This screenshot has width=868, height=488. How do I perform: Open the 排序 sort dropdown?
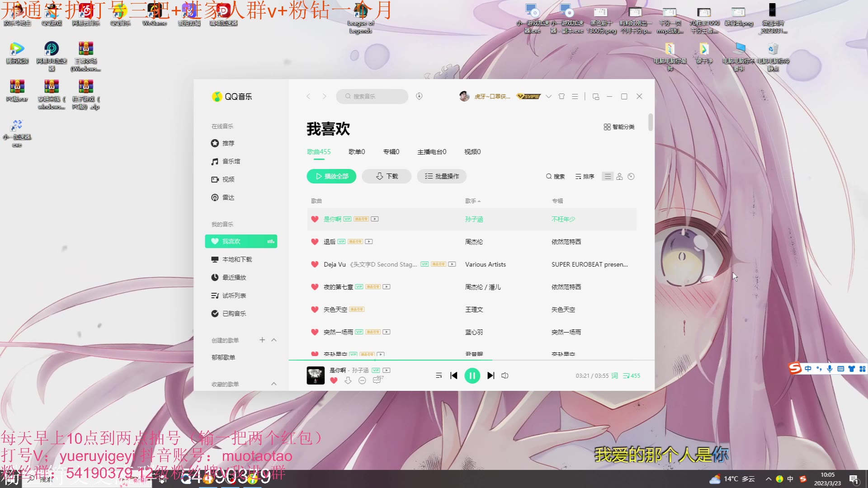click(585, 176)
